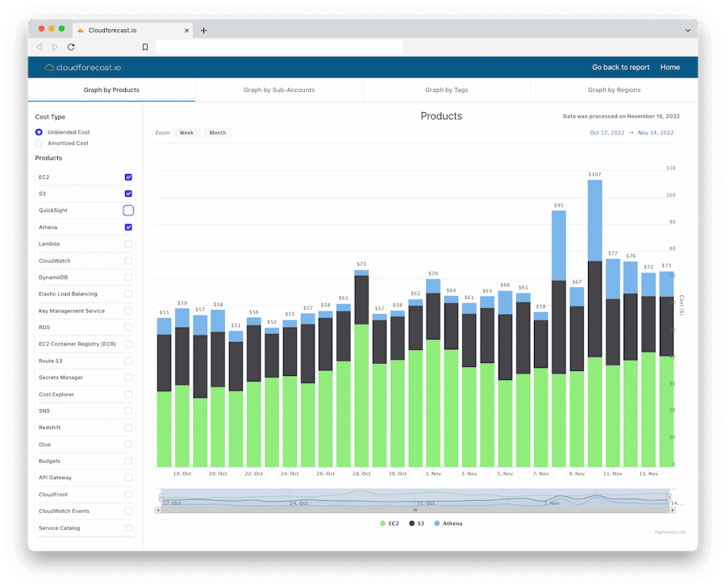Click the Highcharts.com credit link
Screen dimensions: 726x588
(x=670, y=532)
